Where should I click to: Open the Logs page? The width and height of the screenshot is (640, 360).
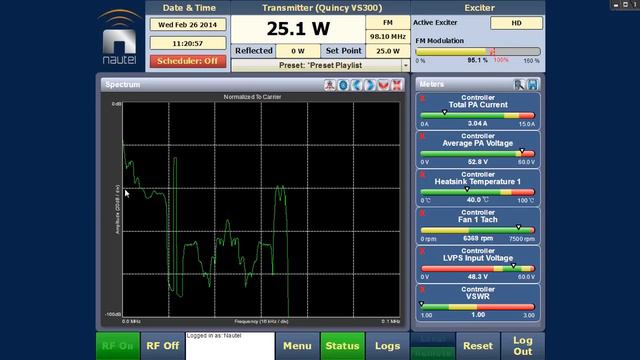pos(387,346)
